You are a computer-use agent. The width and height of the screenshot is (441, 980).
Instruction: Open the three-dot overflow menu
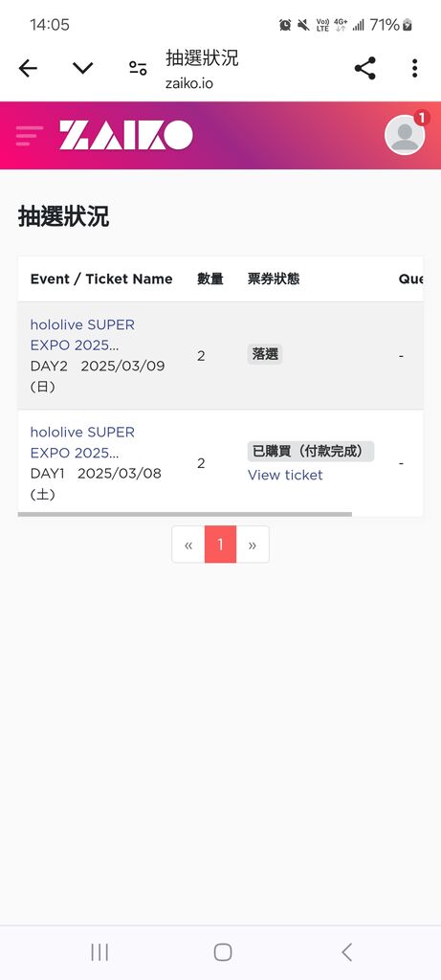(x=414, y=68)
